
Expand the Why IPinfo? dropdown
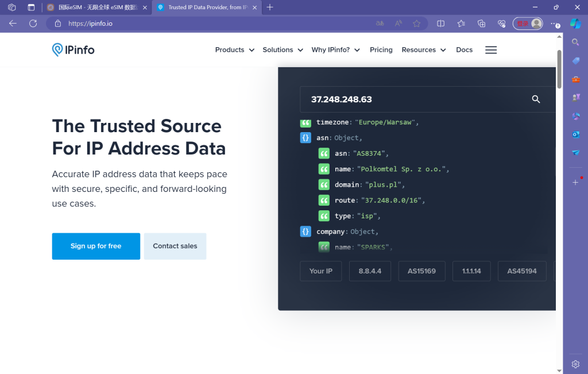point(335,50)
